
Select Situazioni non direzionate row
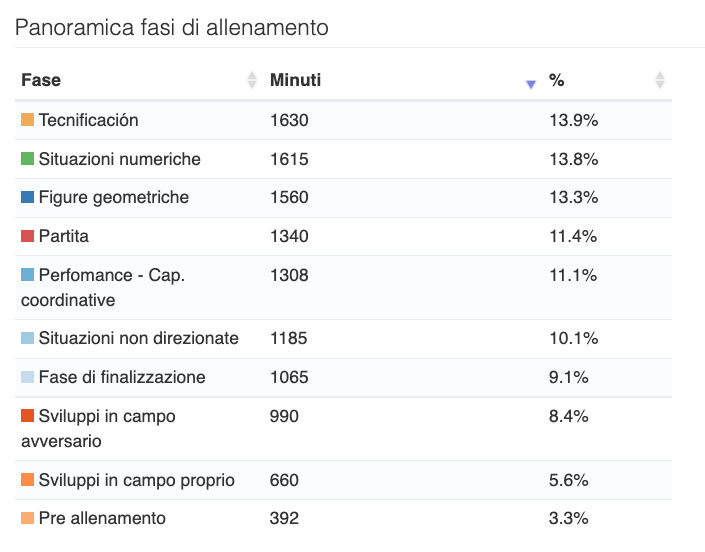point(138,338)
